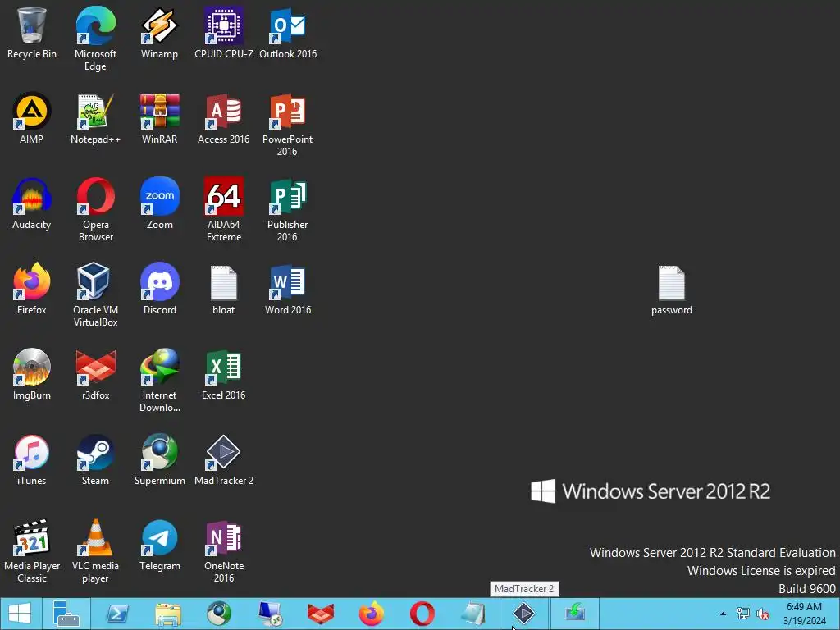Select the Winamp desktop shortcut
840x630 pixels.
pyautogui.click(x=159, y=33)
